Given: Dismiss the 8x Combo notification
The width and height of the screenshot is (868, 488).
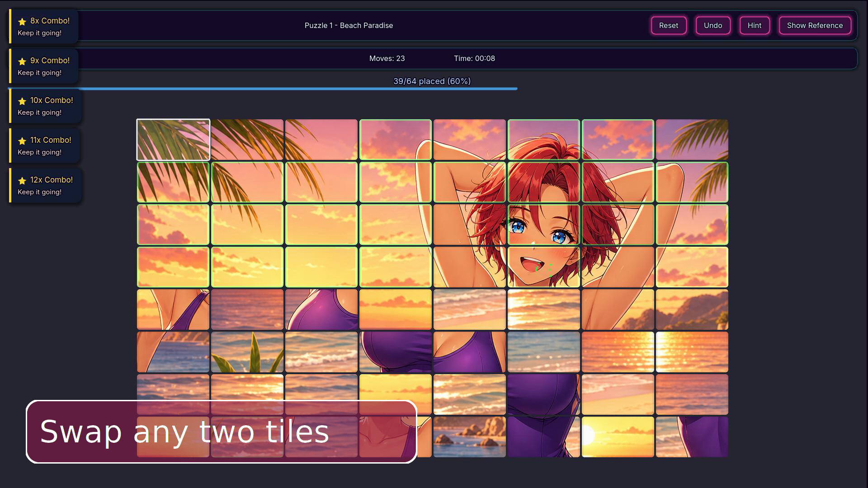Looking at the screenshot, I should 44,27.
